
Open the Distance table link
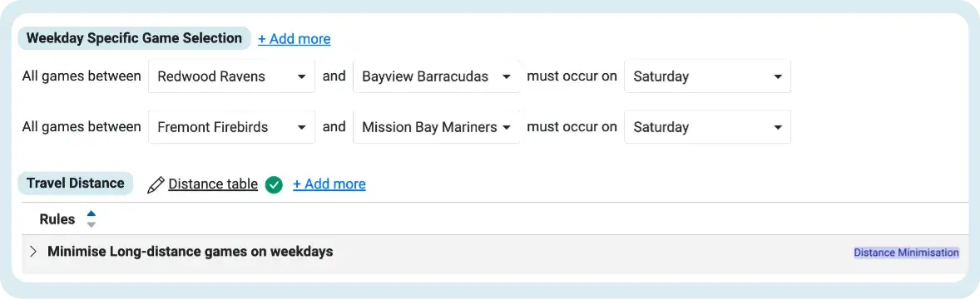coord(213,184)
